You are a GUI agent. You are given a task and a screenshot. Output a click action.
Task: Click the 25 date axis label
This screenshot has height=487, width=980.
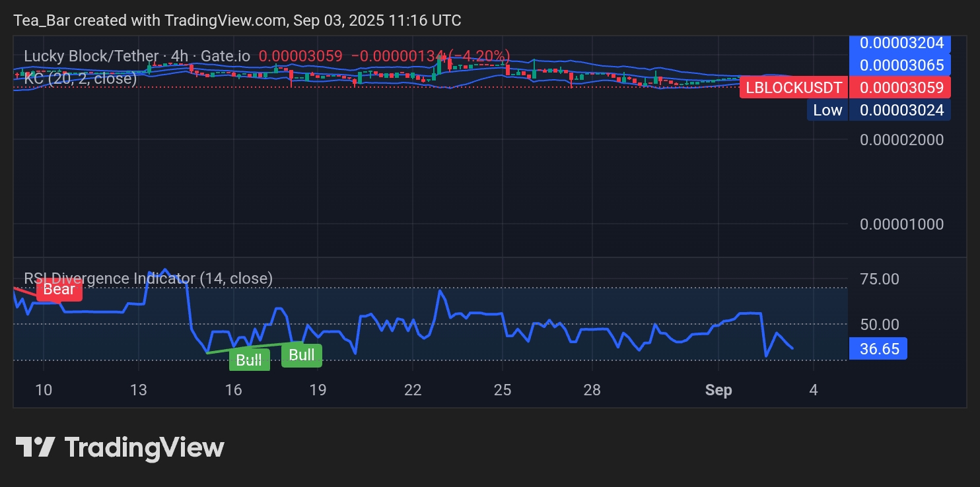pos(503,390)
